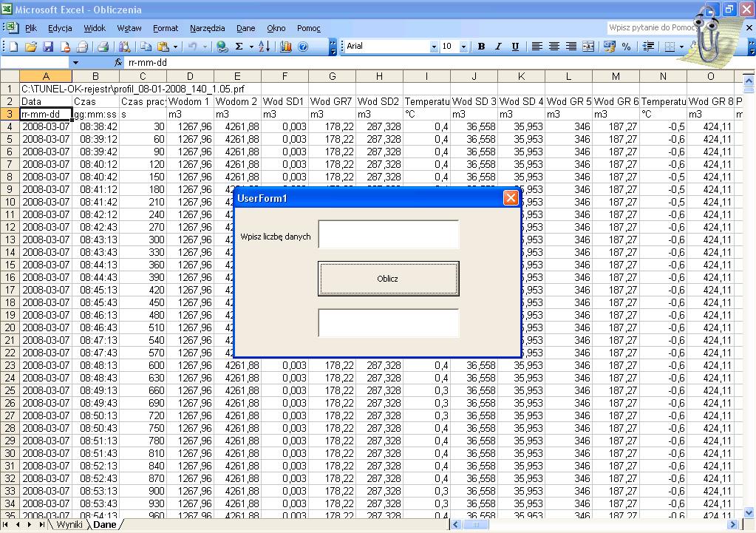The image size is (756, 533).
Task: Click the result text box below Oblicz
Action: [388, 323]
